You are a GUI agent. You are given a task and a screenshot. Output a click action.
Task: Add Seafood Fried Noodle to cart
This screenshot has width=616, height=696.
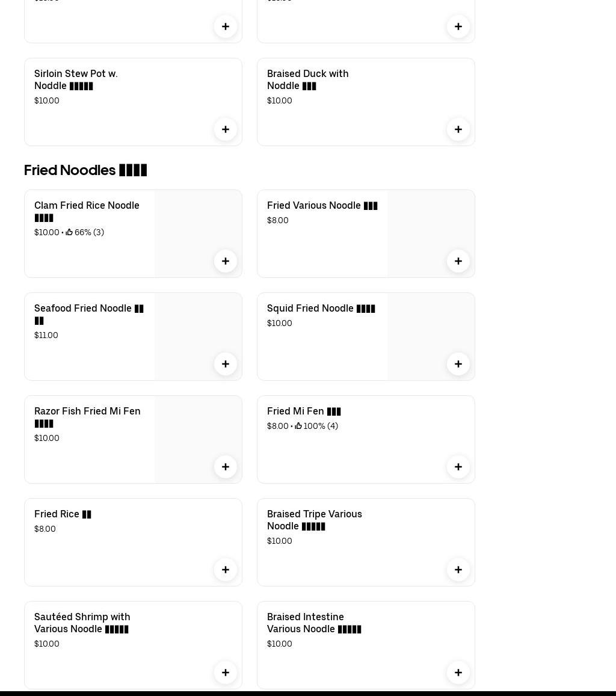click(226, 364)
